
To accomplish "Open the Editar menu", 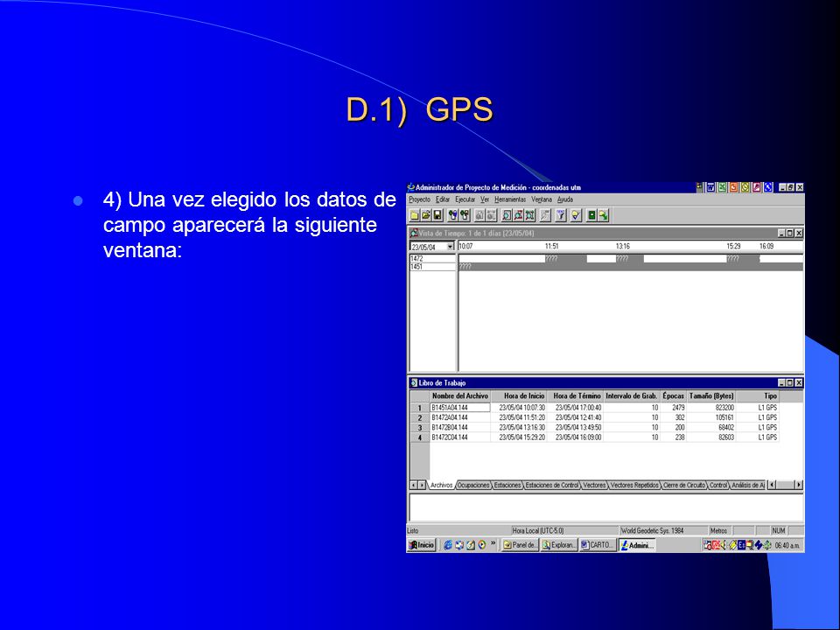I will click(x=443, y=199).
